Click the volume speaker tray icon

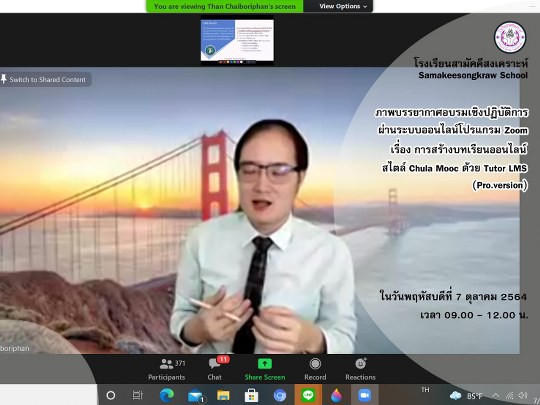(523, 395)
